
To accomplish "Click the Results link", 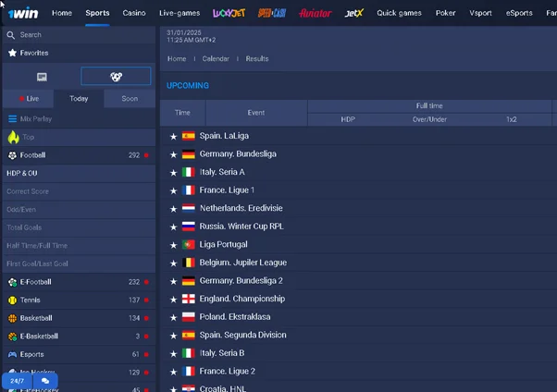I will tap(257, 58).
